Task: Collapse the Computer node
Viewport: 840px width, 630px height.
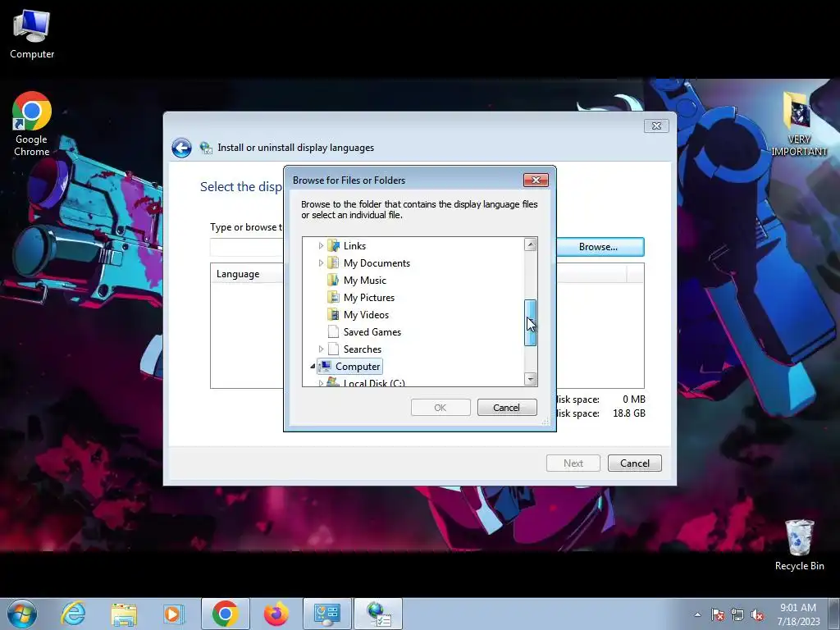Action: (x=313, y=367)
